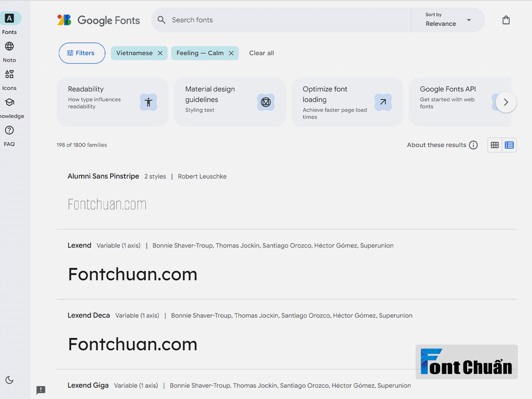Open the Fonts section in sidebar
Viewport: 532px width, 399px height.
[9, 23]
